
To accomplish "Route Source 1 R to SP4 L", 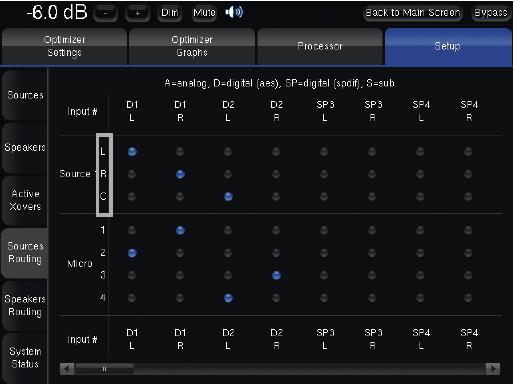I will click(x=420, y=174).
